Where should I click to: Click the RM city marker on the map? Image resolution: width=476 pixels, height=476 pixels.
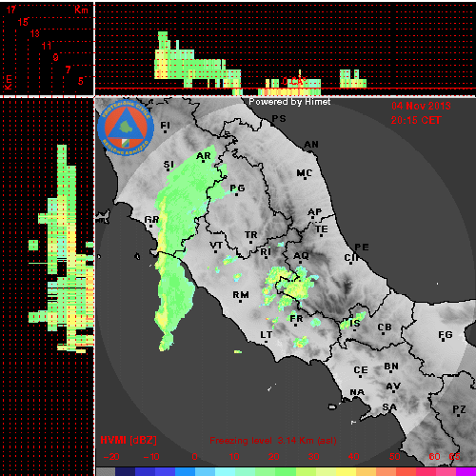(241, 295)
